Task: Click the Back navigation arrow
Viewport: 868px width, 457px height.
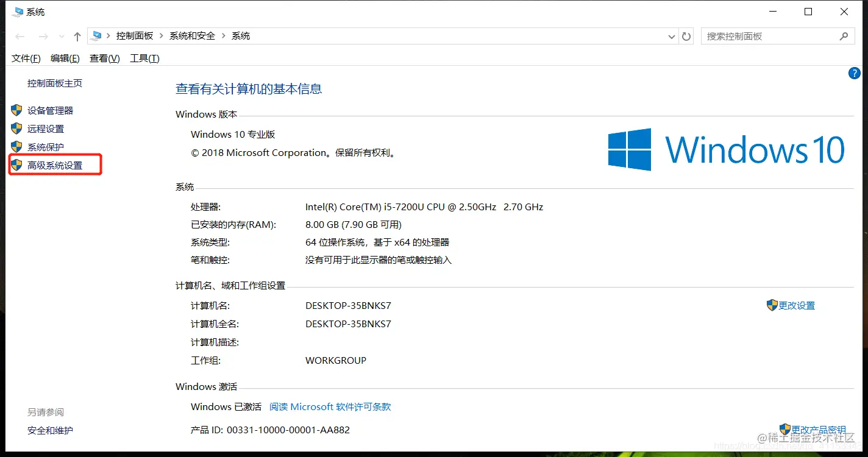Action: pos(20,37)
